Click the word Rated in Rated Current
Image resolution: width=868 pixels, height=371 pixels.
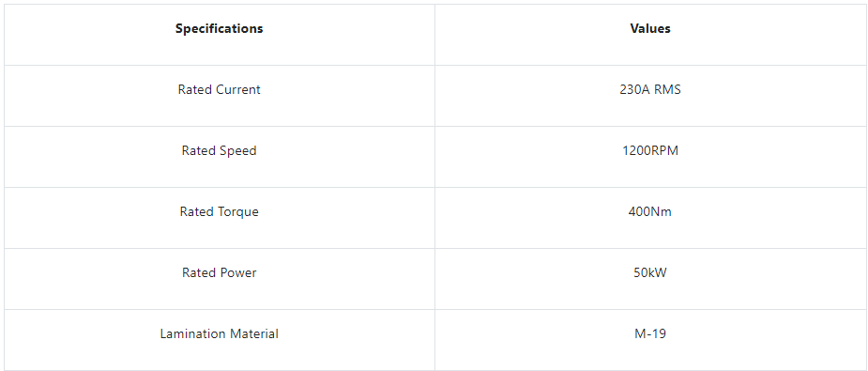click(x=195, y=90)
